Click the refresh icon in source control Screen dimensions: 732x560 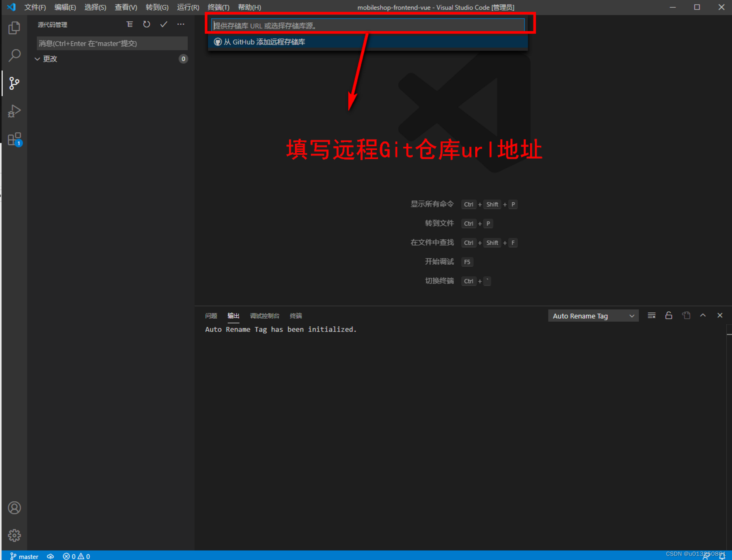click(x=147, y=25)
